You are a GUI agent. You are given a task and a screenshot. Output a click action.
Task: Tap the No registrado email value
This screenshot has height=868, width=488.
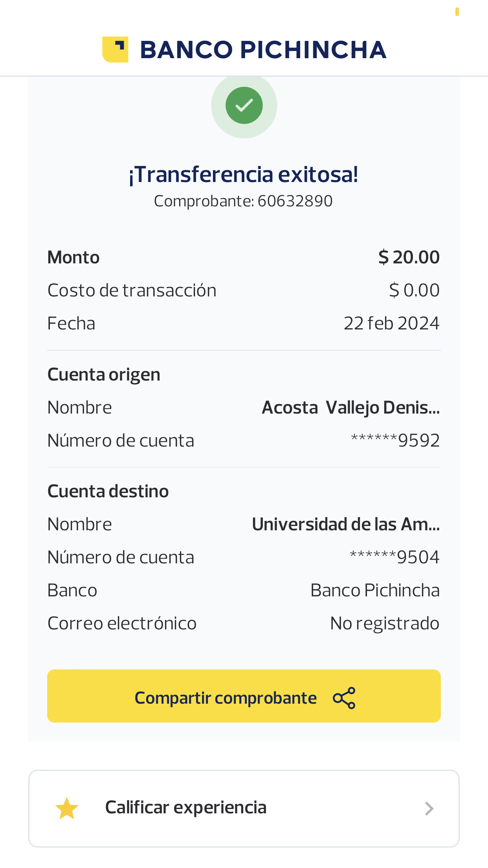pyautogui.click(x=385, y=623)
